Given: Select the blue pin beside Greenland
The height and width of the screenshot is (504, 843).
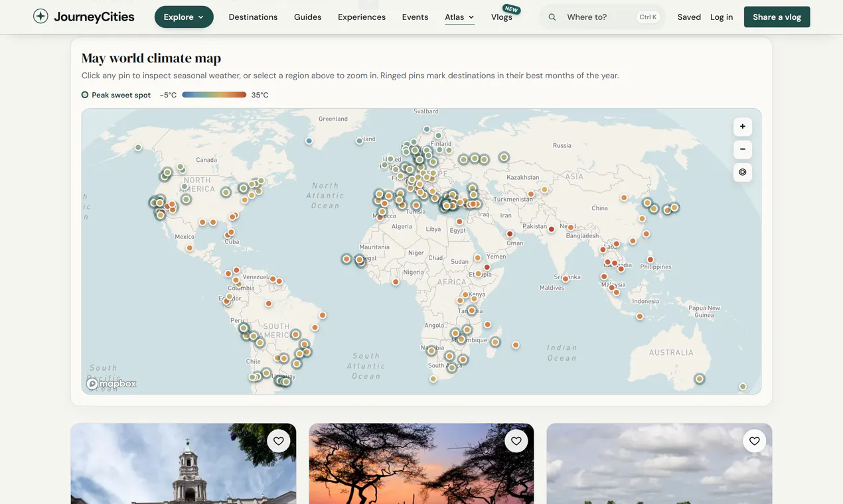Looking at the screenshot, I should click(x=309, y=141).
